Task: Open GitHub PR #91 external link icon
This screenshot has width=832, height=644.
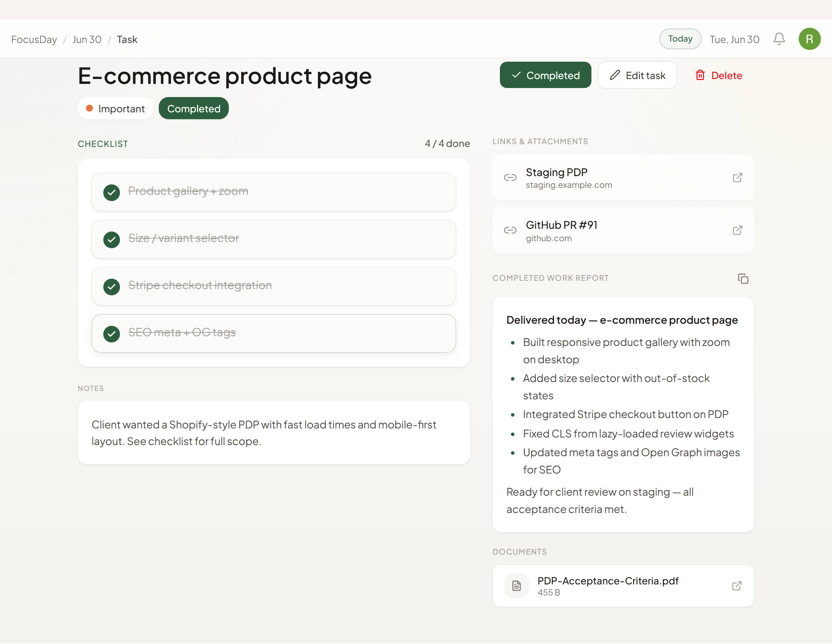Action: pos(737,230)
